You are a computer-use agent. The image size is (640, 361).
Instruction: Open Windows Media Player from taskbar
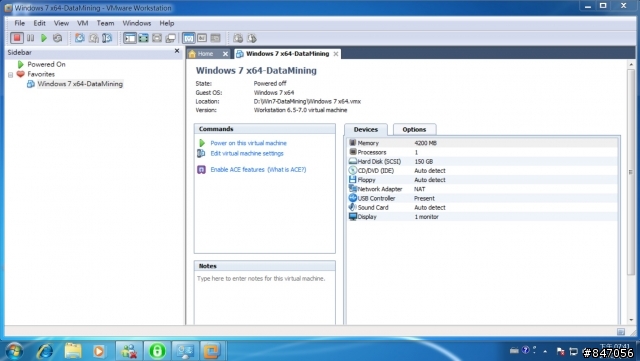point(98,351)
